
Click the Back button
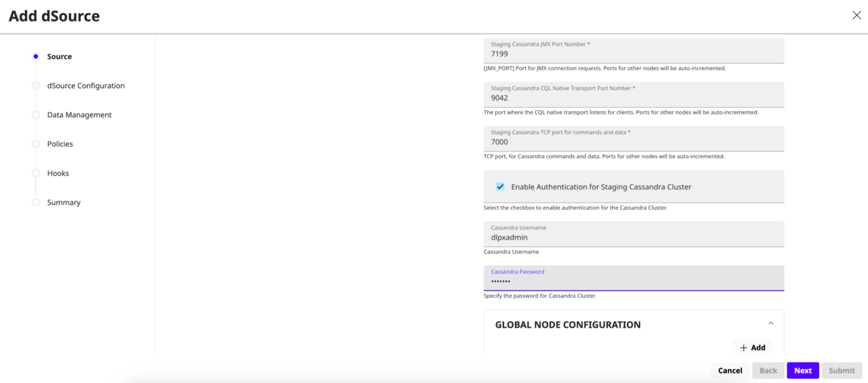point(768,370)
